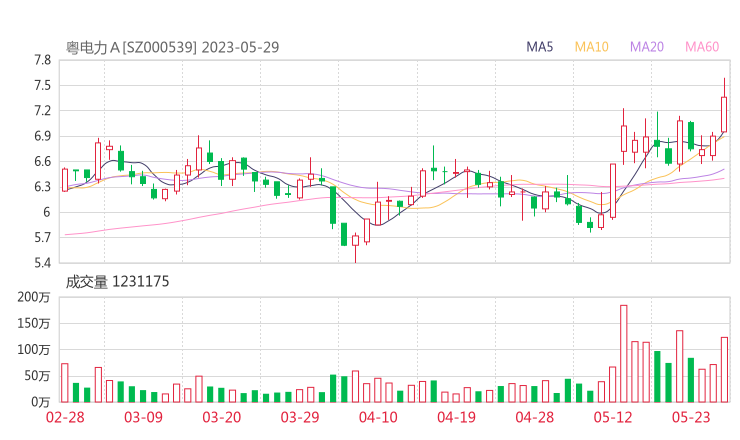The image size is (740, 440).
Task: Click the MA20 legend label
Action: tap(647, 47)
